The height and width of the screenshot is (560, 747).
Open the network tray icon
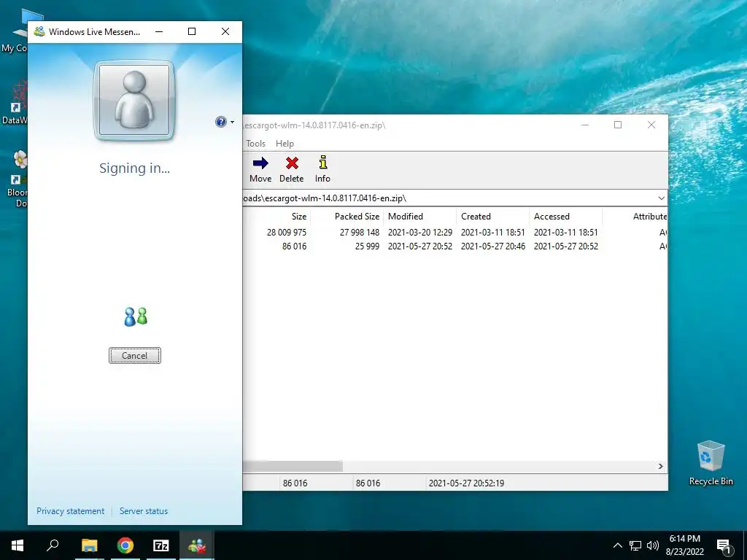coord(635,545)
